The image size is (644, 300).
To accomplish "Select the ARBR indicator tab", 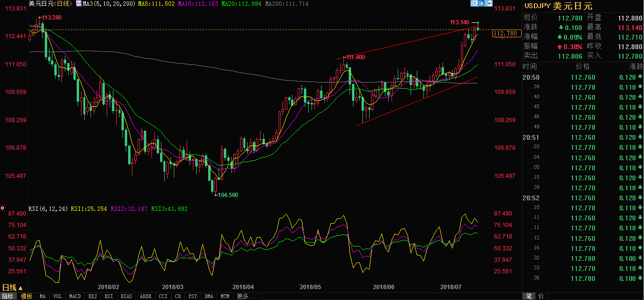I will (146, 296).
